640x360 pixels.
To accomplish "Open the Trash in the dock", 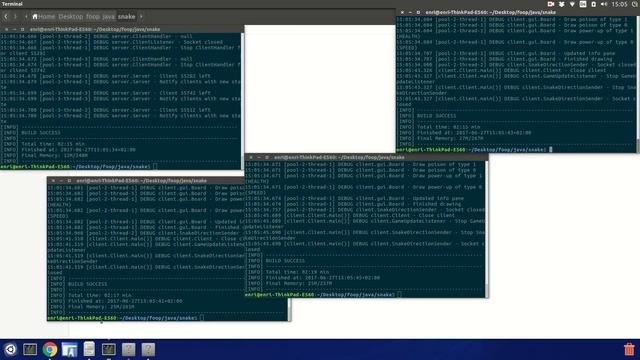I will [629, 349].
